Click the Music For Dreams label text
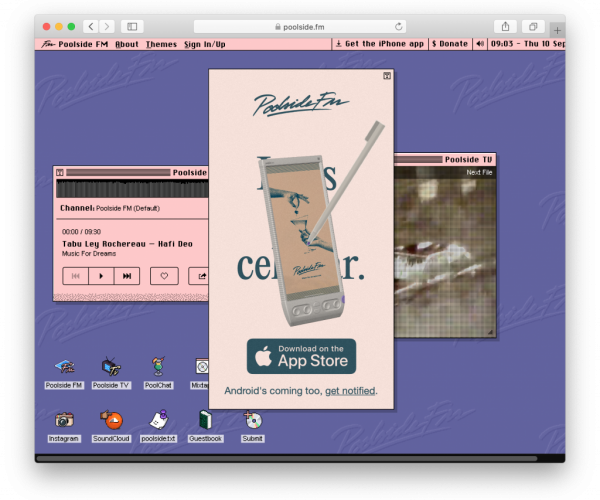The width and height of the screenshot is (600, 500). click(x=89, y=254)
